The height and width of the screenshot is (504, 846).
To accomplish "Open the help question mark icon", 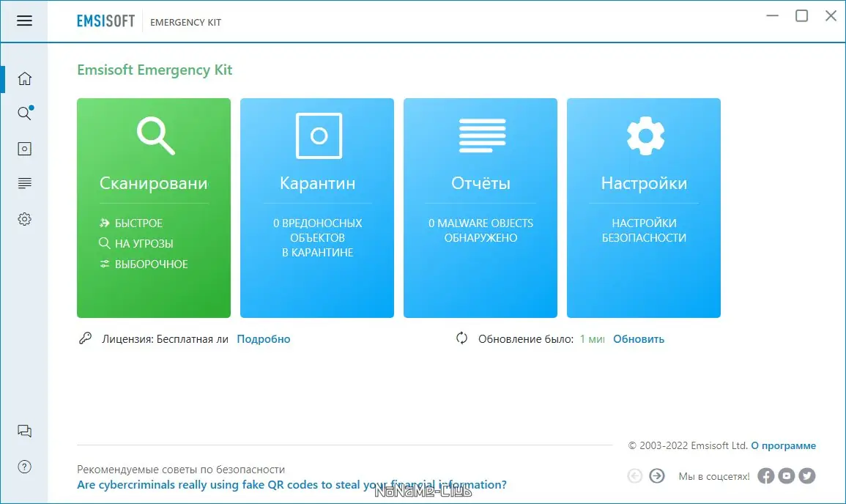I will tap(24, 467).
